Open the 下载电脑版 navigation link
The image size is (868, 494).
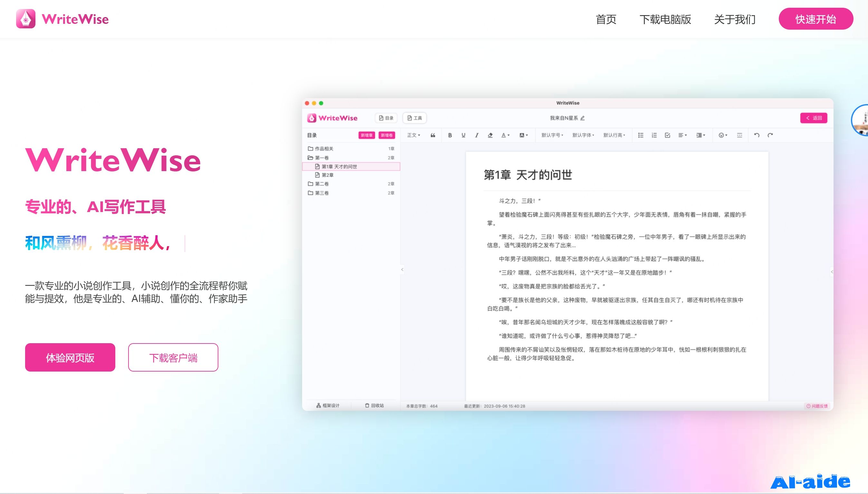pyautogui.click(x=665, y=19)
